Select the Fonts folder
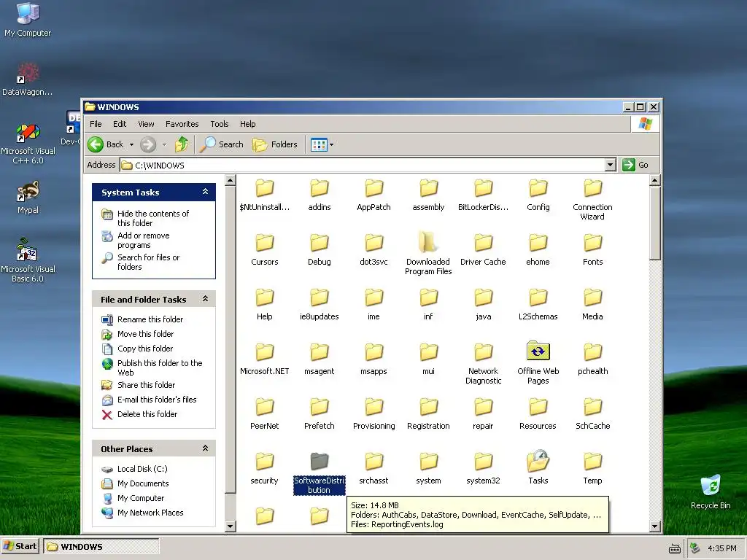The height and width of the screenshot is (560, 747). tap(592, 249)
